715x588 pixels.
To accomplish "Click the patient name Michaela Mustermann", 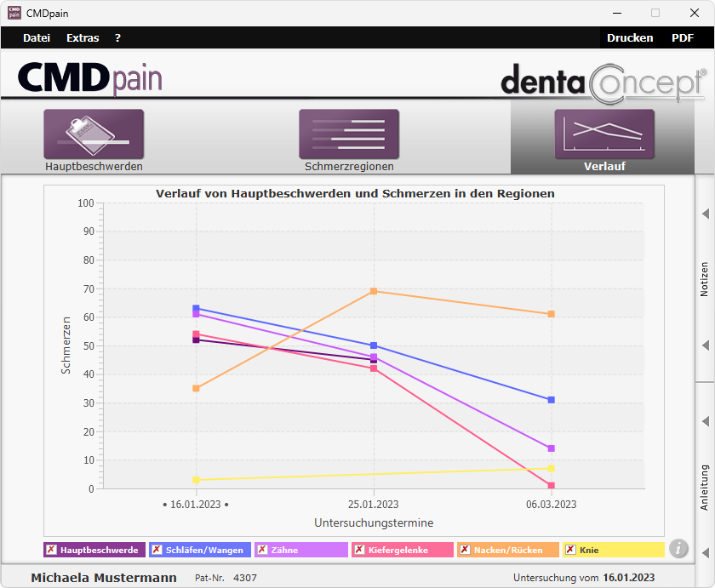I will [104, 578].
